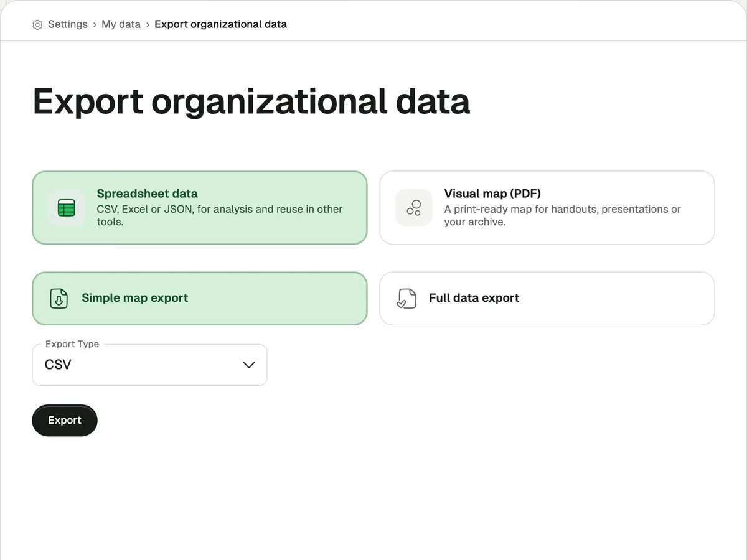The width and height of the screenshot is (747, 560).
Task: Select the Spreadsheet data option card
Action: pyautogui.click(x=200, y=208)
